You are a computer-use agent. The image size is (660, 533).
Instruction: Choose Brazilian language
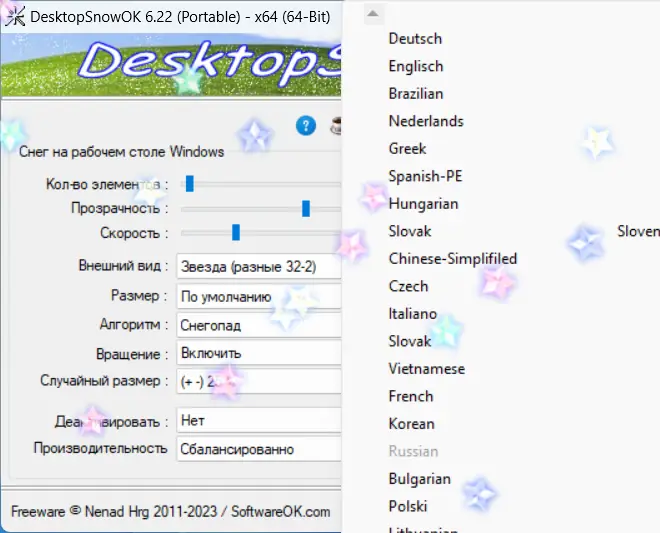[416, 93]
